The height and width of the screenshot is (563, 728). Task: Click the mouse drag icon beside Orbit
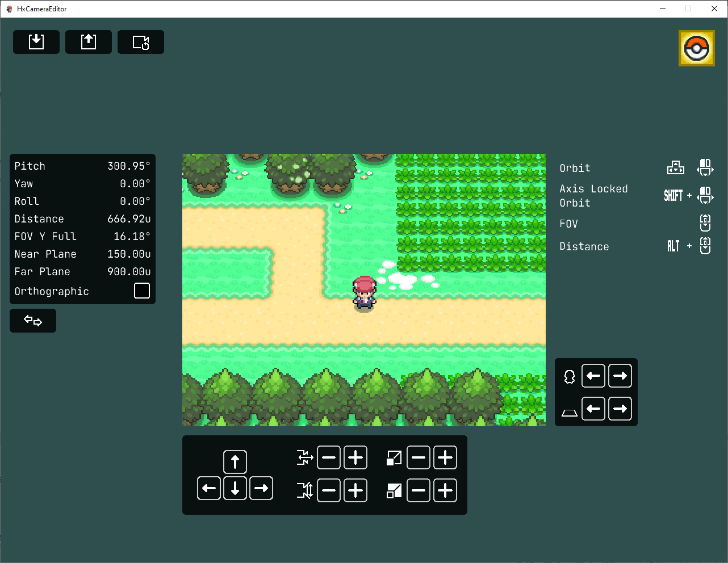[705, 168]
